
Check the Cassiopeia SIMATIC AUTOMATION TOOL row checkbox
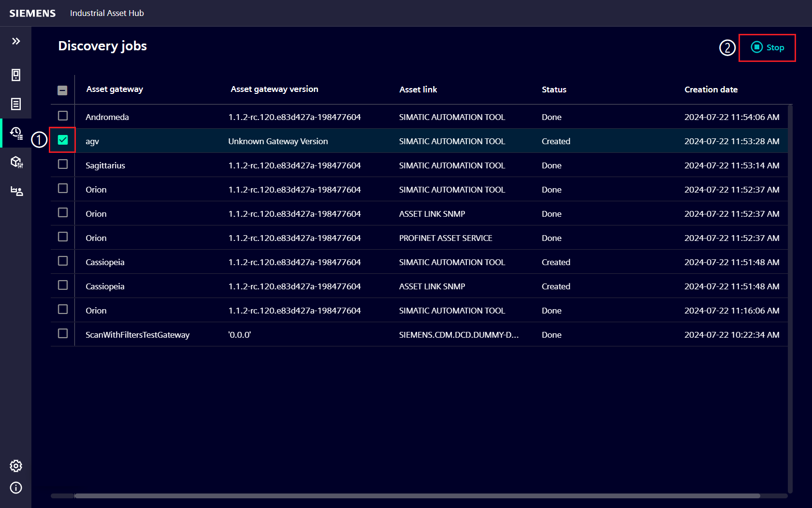point(63,261)
